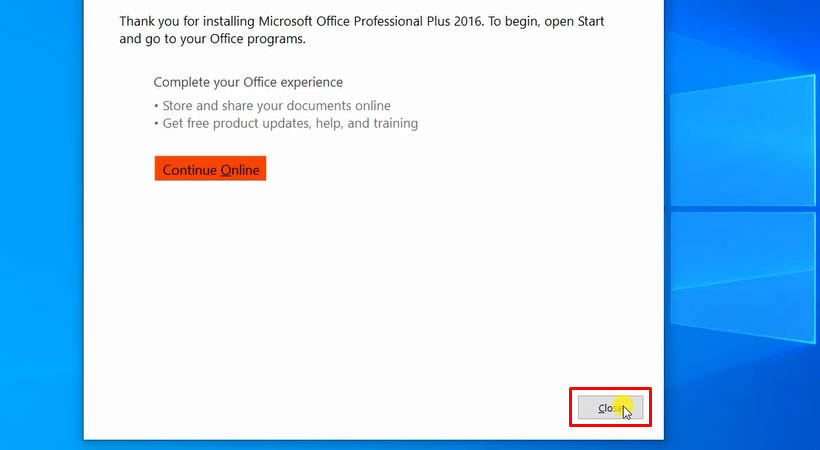Click the bullet dot before "Store and share"

pyautogui.click(x=156, y=106)
